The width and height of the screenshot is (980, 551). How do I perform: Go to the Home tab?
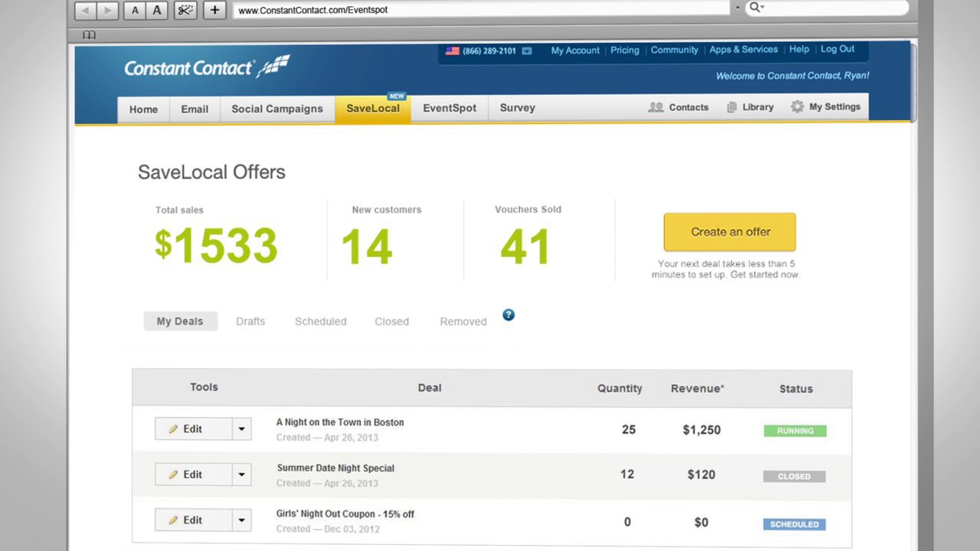pos(143,109)
